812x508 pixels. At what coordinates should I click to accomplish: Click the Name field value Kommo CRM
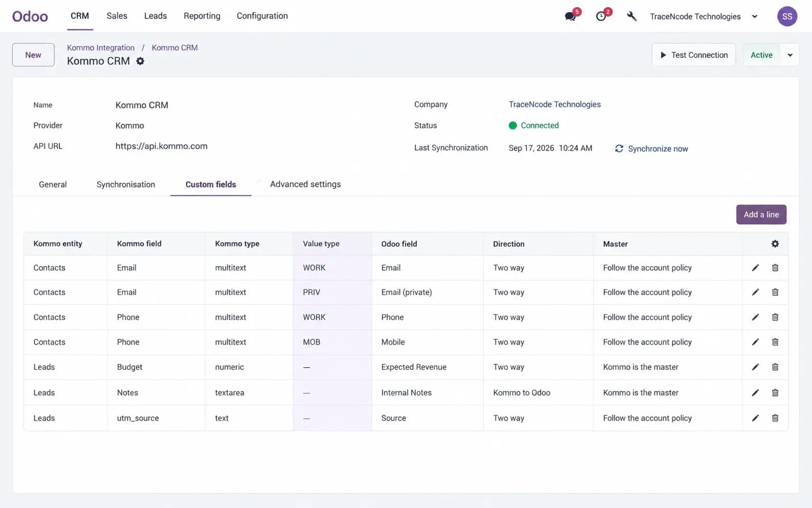tap(142, 105)
